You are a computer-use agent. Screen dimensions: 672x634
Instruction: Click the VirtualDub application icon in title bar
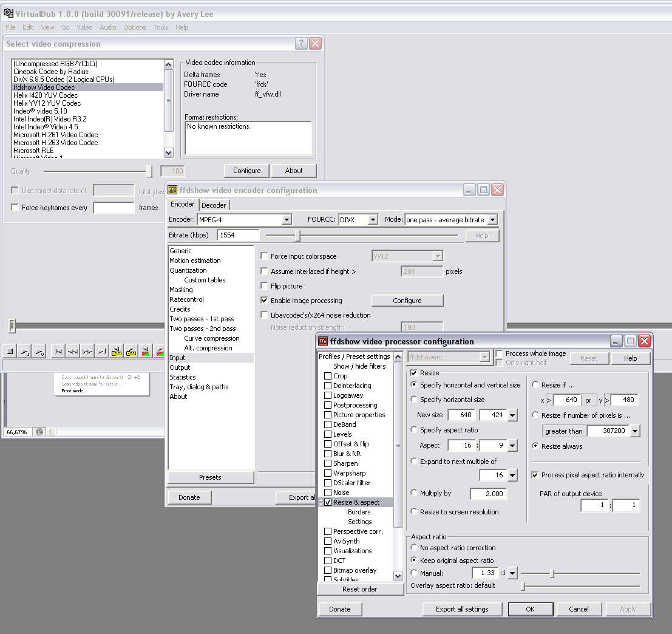point(8,14)
